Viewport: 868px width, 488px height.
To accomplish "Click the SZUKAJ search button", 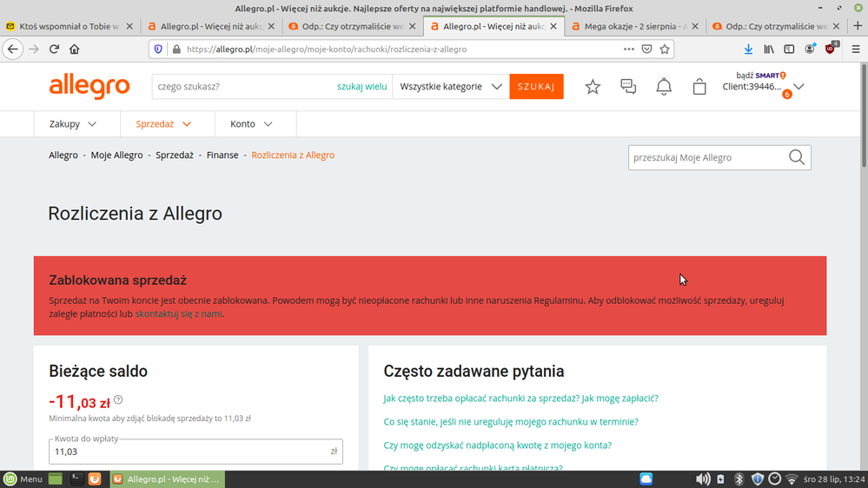I will (536, 86).
